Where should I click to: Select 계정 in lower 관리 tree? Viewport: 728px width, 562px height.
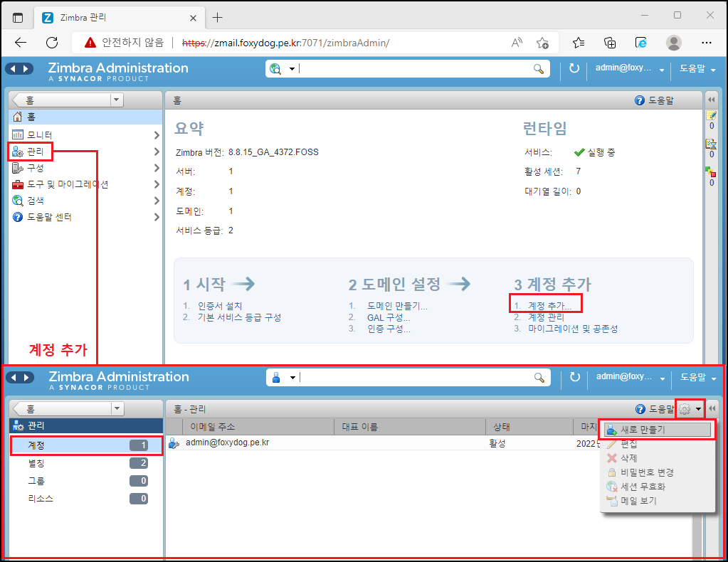pyautogui.click(x=86, y=445)
